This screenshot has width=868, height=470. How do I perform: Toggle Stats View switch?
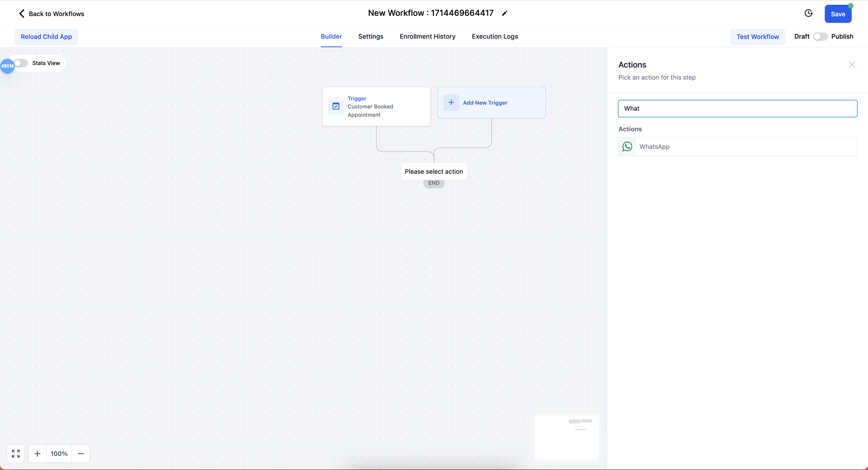tap(21, 63)
